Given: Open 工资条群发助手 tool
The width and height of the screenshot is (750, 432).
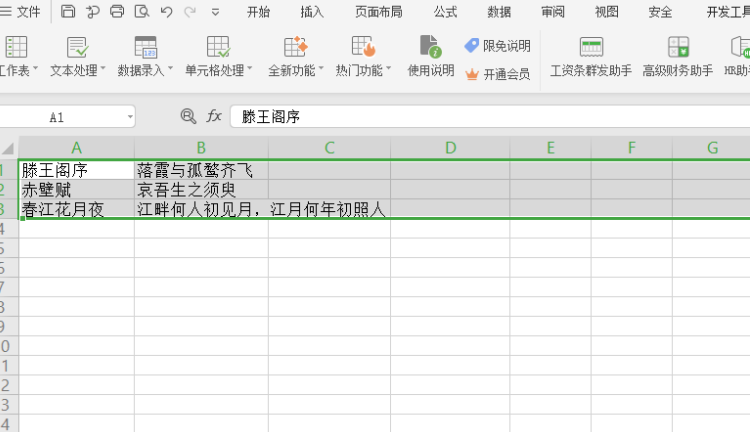Looking at the screenshot, I should tap(591, 57).
